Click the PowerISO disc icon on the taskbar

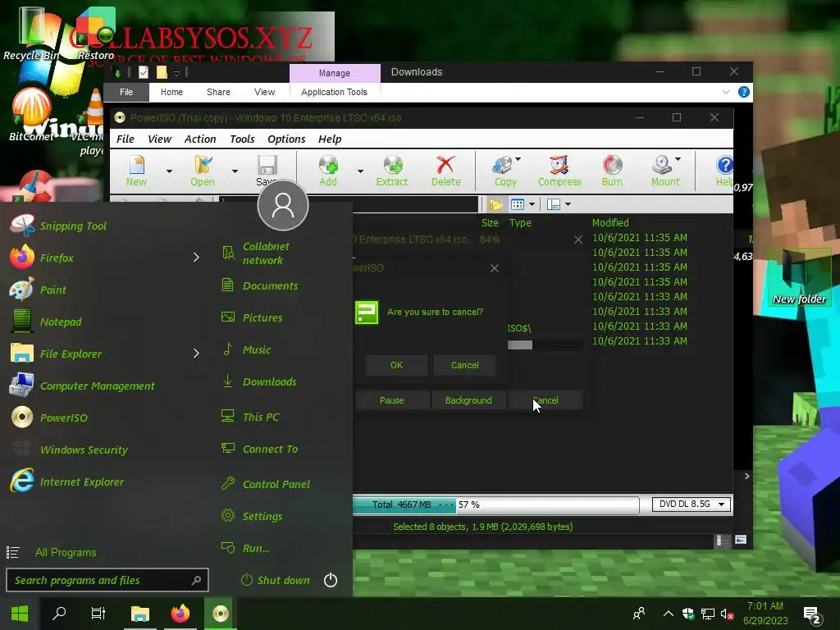[x=220, y=614]
